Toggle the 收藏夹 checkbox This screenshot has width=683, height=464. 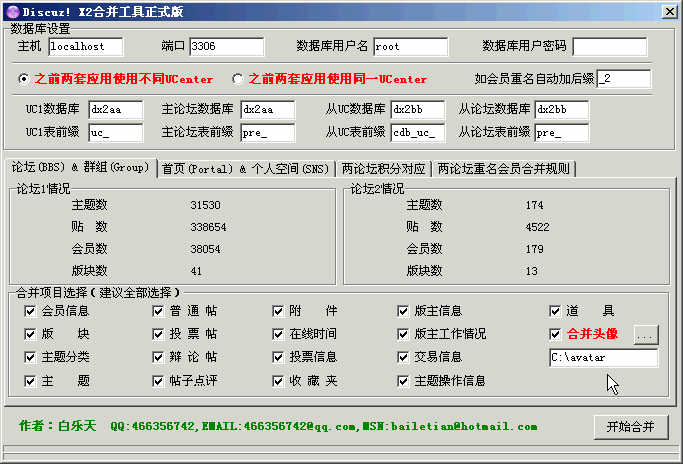point(277,381)
